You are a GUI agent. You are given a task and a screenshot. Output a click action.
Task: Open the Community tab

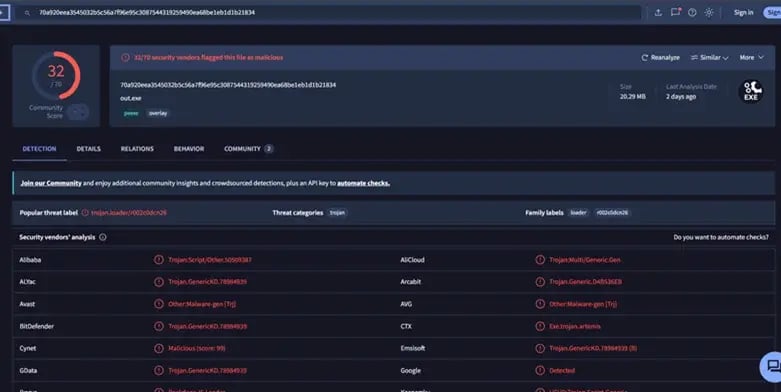click(x=248, y=149)
